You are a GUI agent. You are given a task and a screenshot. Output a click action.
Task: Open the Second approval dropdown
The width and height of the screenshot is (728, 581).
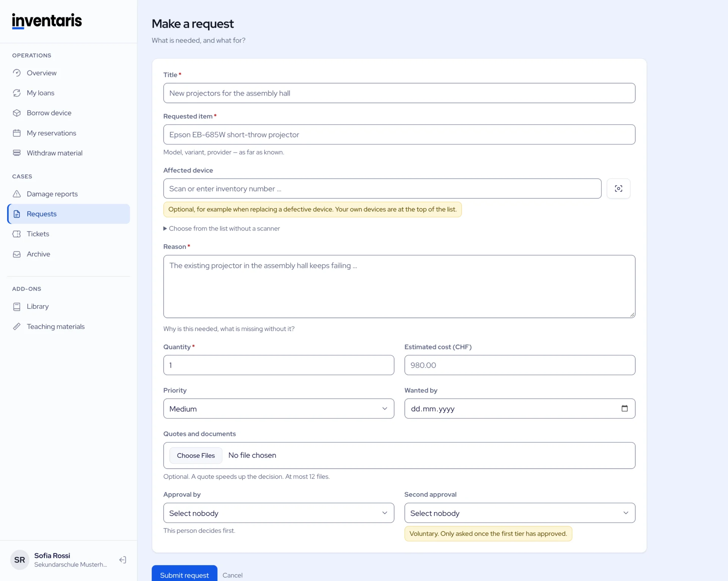(520, 513)
